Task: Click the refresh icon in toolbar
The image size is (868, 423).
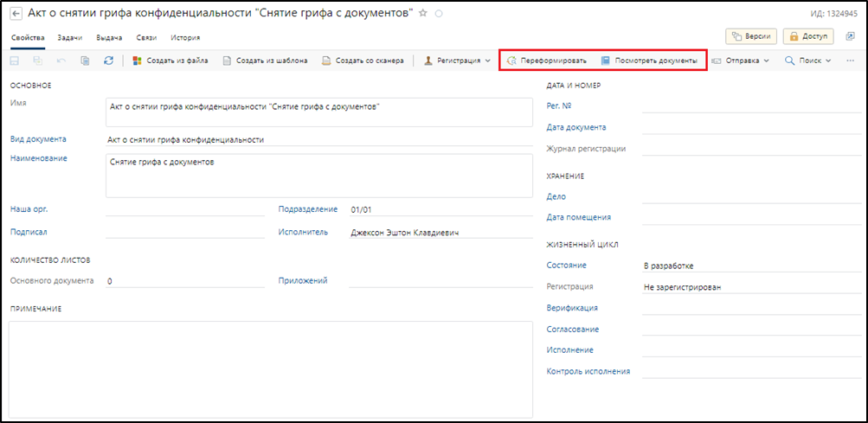Action: tap(108, 61)
